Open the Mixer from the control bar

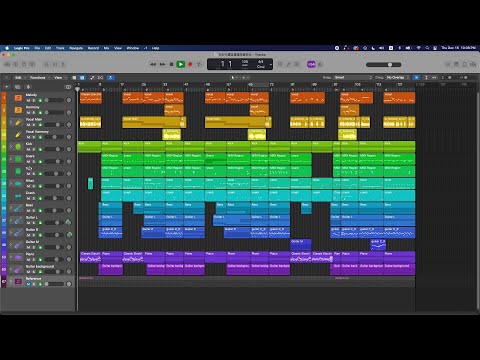[x=55, y=64]
